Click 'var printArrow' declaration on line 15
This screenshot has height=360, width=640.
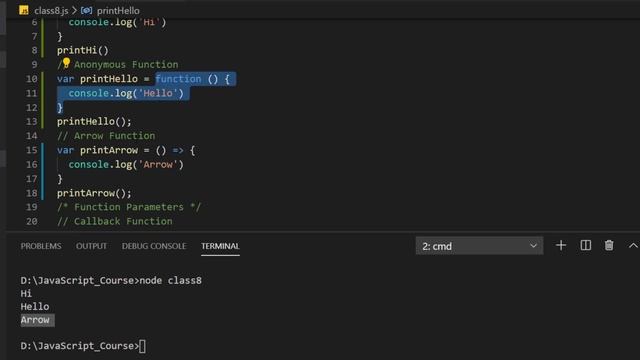coord(98,150)
